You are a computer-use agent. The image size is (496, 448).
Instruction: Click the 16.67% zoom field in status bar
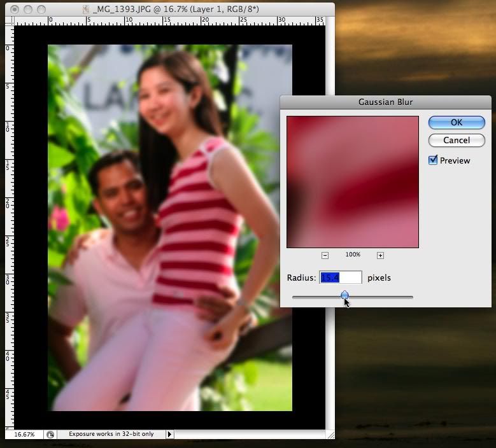tap(24, 434)
